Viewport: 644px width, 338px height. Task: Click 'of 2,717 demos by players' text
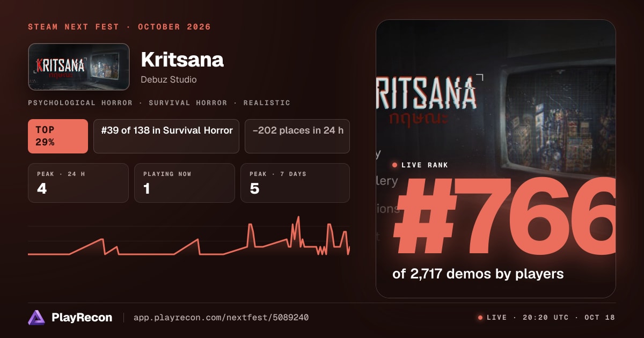(x=478, y=274)
